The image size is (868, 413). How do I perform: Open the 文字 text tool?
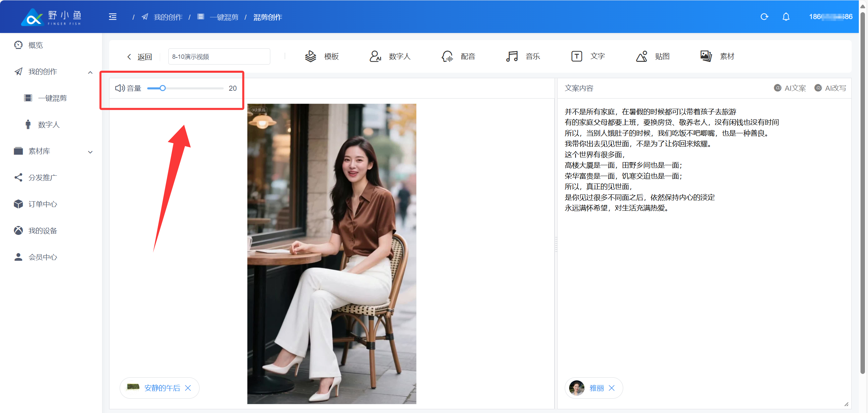(588, 56)
